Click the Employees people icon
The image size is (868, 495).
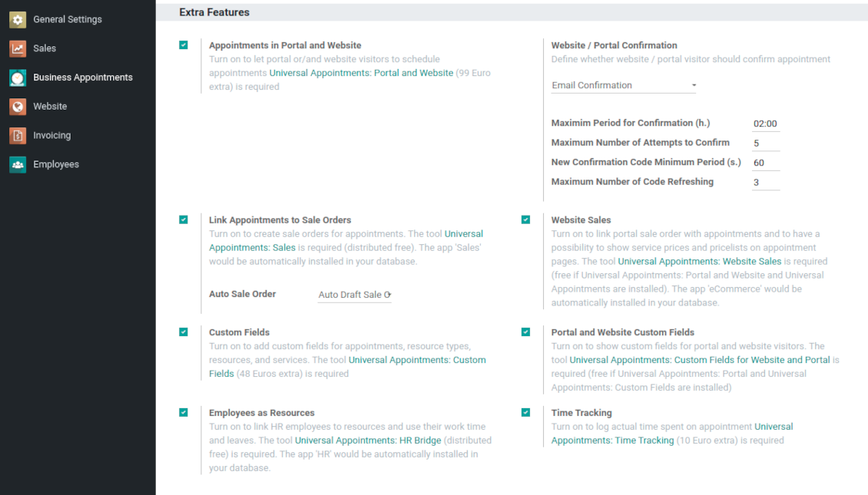18,165
